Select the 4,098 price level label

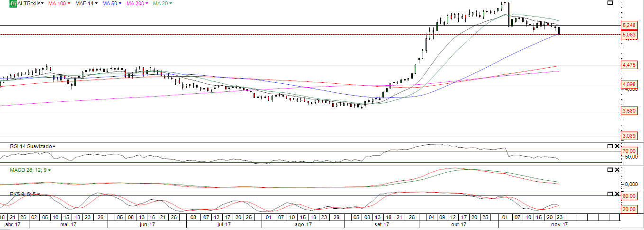(x=629, y=84)
